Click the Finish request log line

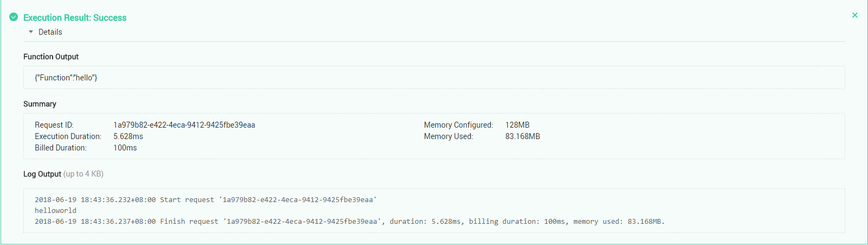pos(349,222)
